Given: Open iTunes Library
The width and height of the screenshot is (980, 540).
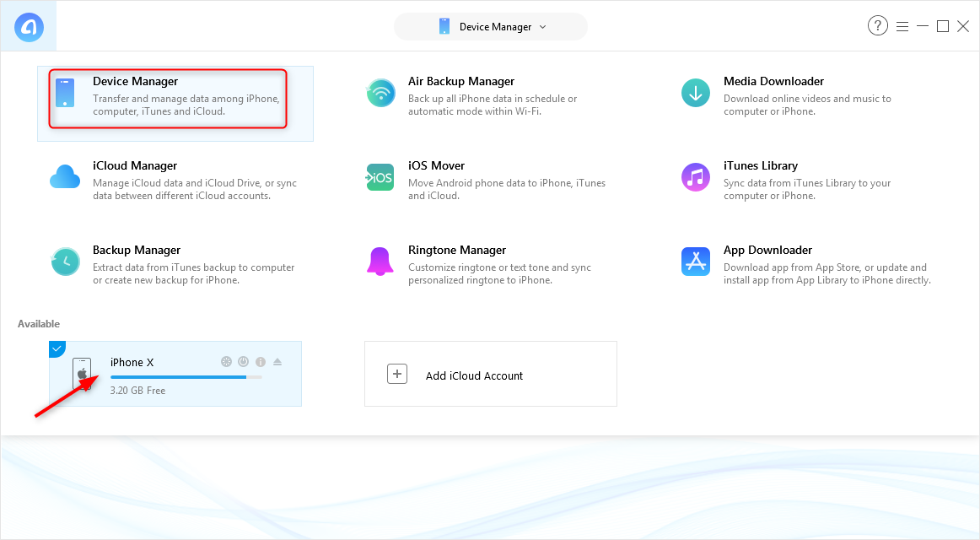Looking at the screenshot, I should point(761,165).
